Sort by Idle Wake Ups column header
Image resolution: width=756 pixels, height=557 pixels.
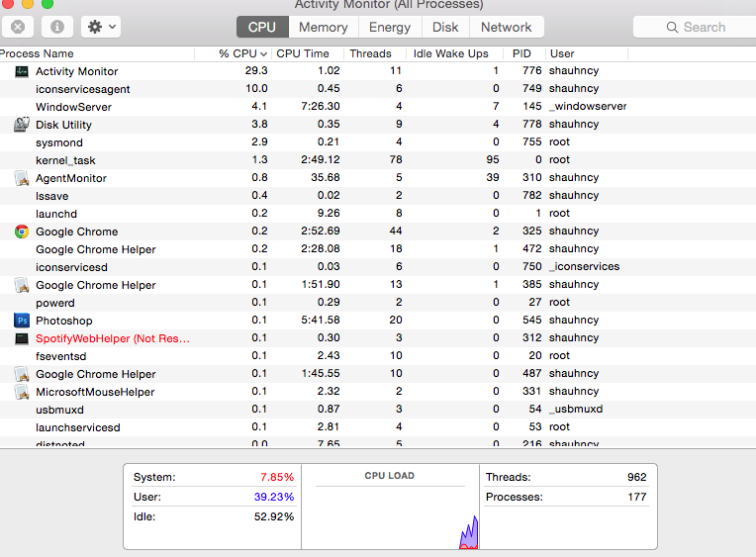tap(455, 53)
